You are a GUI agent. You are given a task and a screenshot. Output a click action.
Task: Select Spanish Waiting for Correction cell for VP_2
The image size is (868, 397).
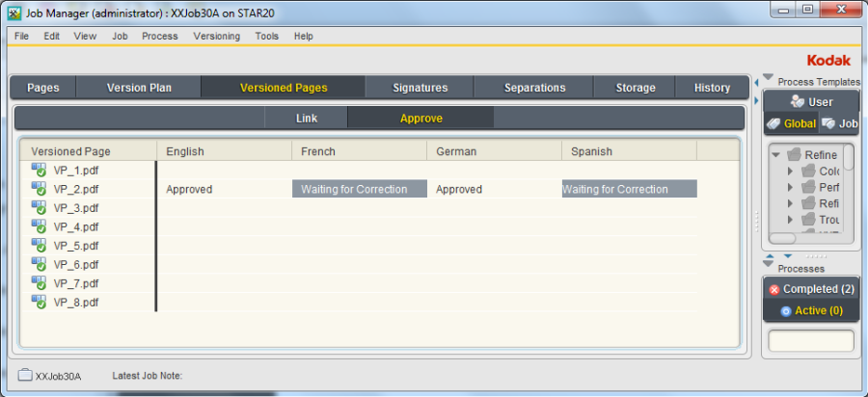point(630,189)
